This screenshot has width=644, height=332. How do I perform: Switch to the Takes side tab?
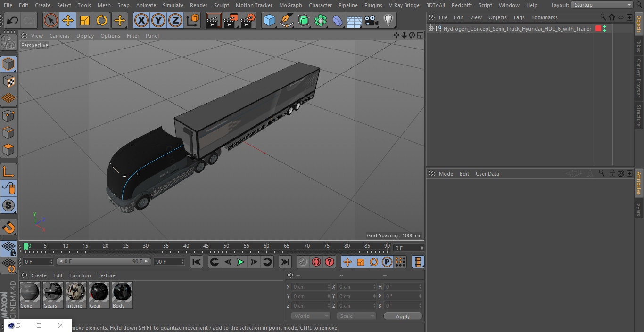(x=639, y=46)
